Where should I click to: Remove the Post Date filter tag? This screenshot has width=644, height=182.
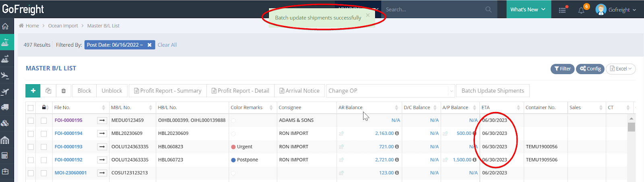(x=149, y=45)
